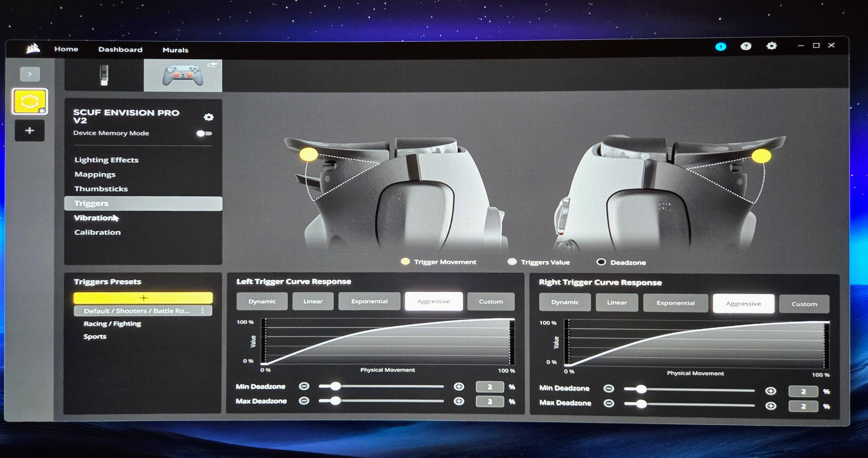Select Linear curve for Left Trigger
The width and height of the screenshot is (868, 458).
313,301
